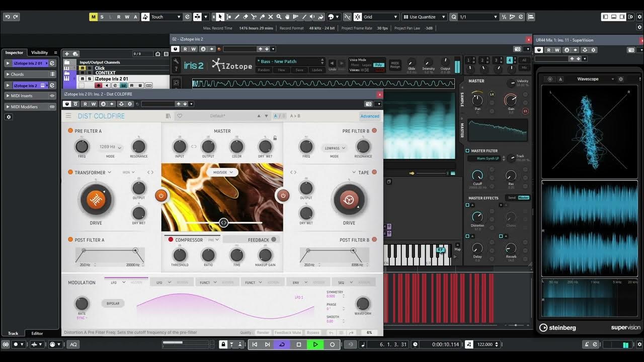The height and width of the screenshot is (362, 644).
Task: Click the Cubase transport Play button
Action: click(315, 344)
